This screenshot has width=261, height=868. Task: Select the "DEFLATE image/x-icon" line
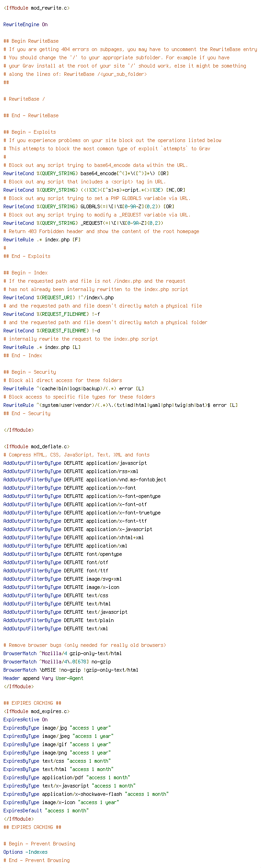(x=61, y=587)
